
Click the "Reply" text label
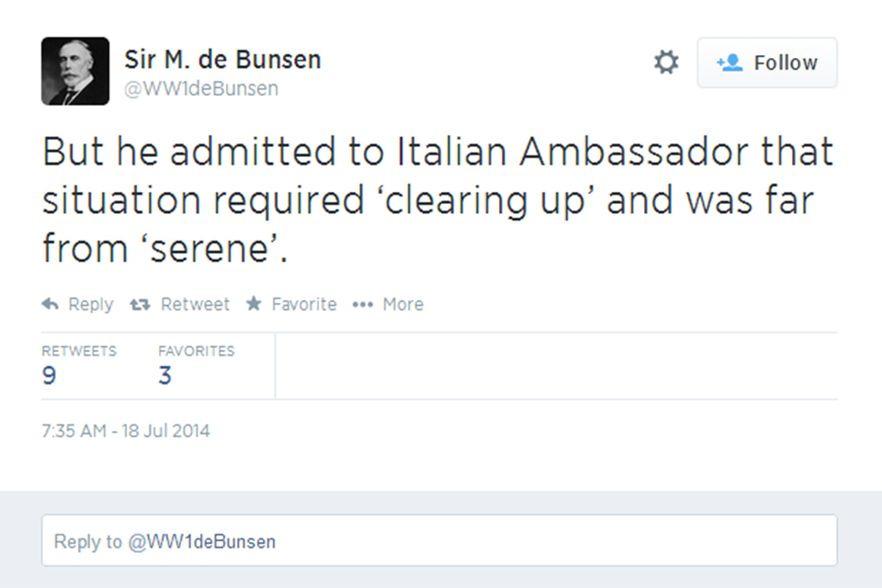coord(91,304)
